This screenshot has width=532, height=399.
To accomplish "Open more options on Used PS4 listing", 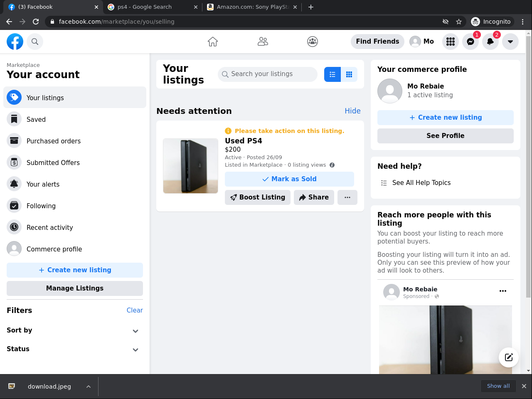I will coord(347,197).
